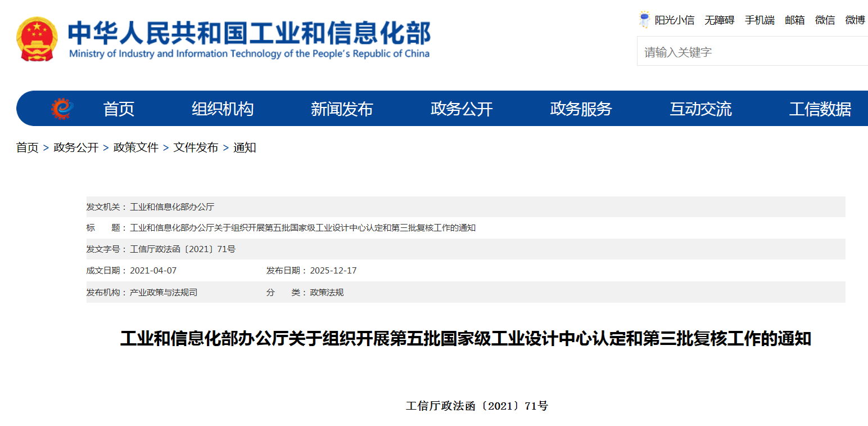Viewport: 868px width, 426px height.
Task: Open 政务服务 menu item
Action: point(581,109)
